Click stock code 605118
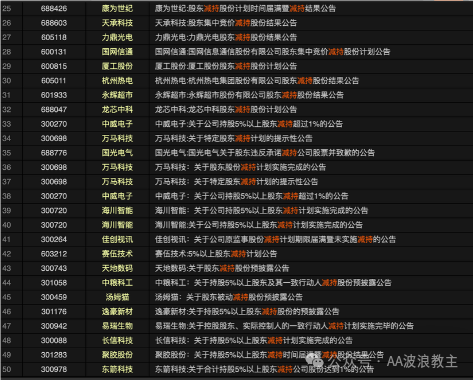The width and height of the screenshot is (473, 380). click(54, 37)
